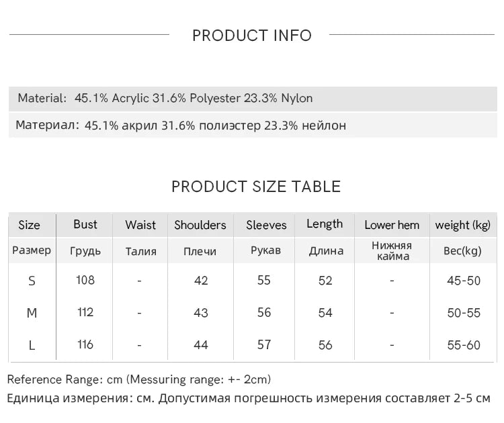
Task: Click the 45-50 weight range cell
Action: pyautogui.click(x=464, y=281)
